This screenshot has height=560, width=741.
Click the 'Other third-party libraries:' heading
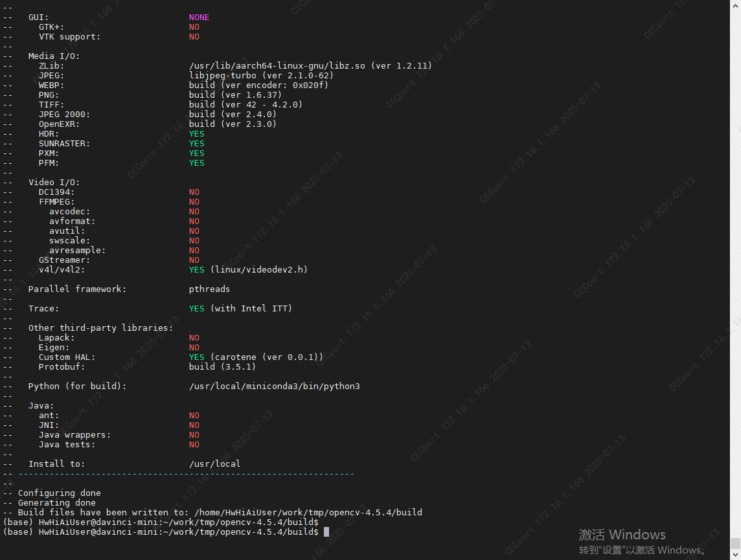100,328
